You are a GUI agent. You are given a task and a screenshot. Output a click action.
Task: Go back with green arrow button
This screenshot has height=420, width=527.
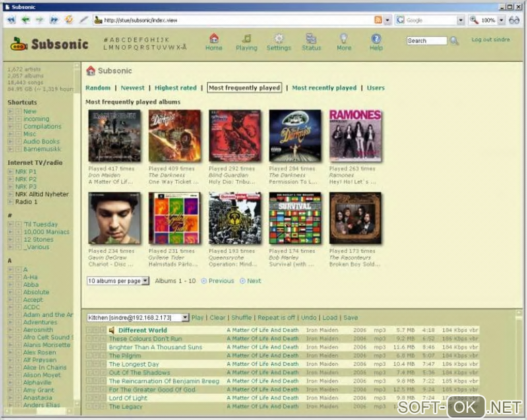click(x=25, y=20)
